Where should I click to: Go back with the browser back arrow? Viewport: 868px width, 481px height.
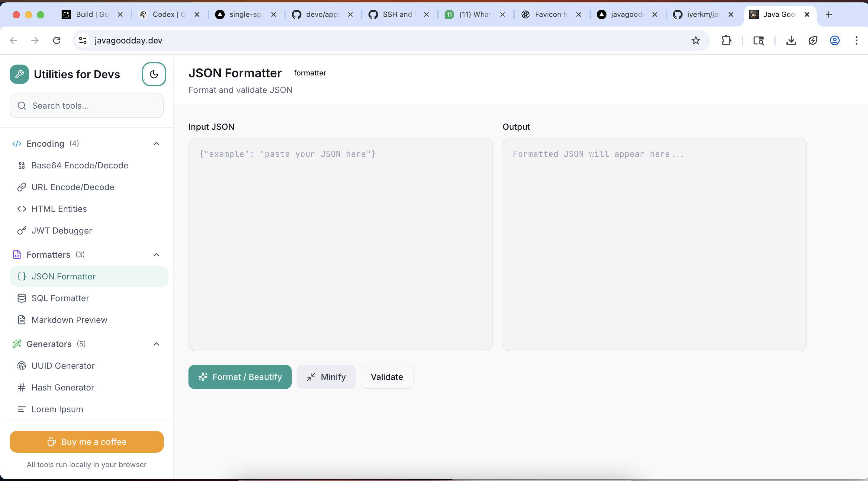pyautogui.click(x=14, y=40)
